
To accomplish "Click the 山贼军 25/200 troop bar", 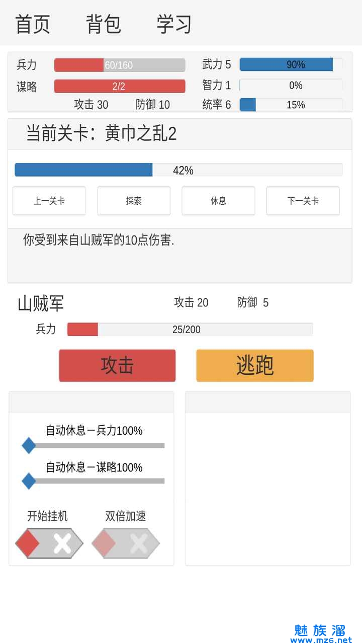I will coord(190,330).
